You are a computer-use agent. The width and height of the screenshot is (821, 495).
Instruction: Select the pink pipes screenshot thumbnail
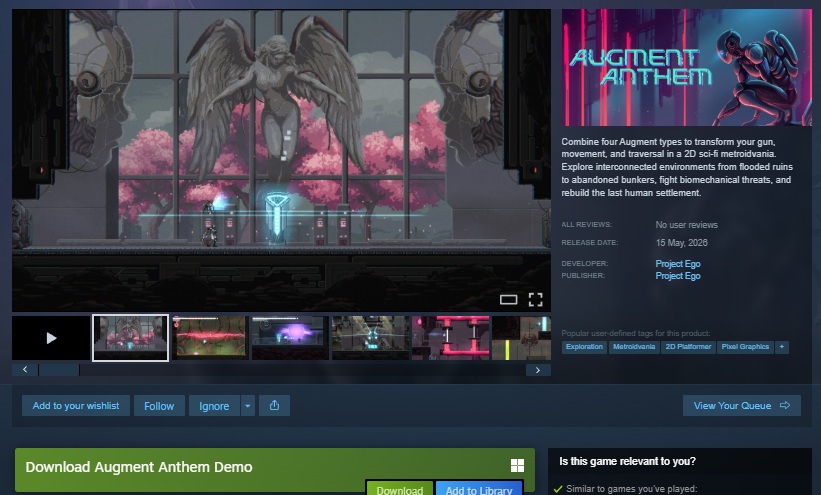pos(450,338)
